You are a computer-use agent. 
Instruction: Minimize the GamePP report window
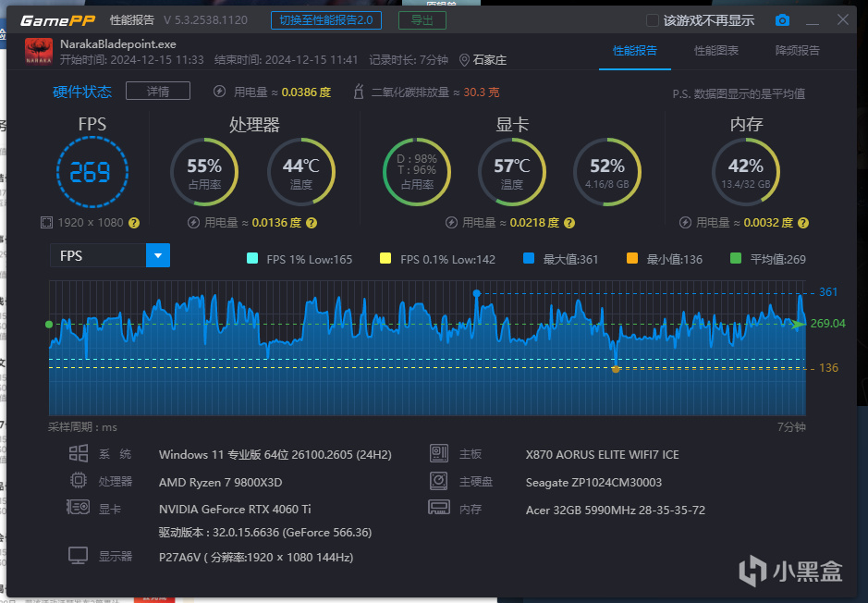point(813,21)
